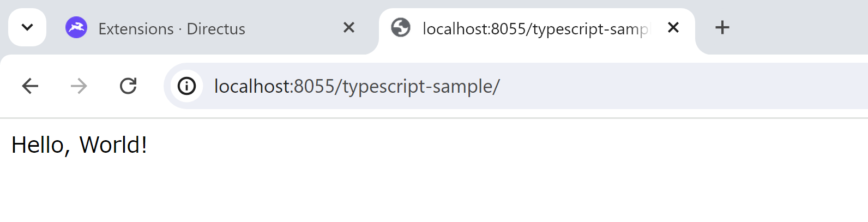Open the tab search dropdown arrow
This screenshot has width=868, height=222.
pos(27,27)
